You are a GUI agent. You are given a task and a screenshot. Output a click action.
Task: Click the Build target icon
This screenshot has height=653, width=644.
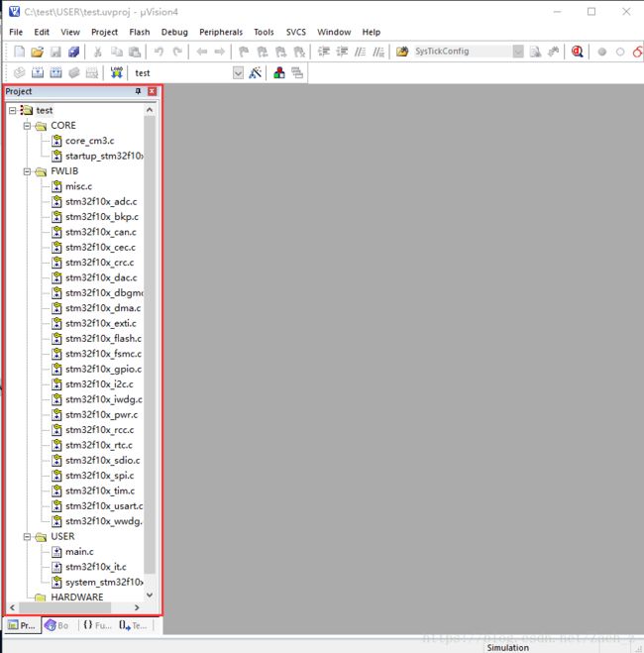[x=38, y=73]
